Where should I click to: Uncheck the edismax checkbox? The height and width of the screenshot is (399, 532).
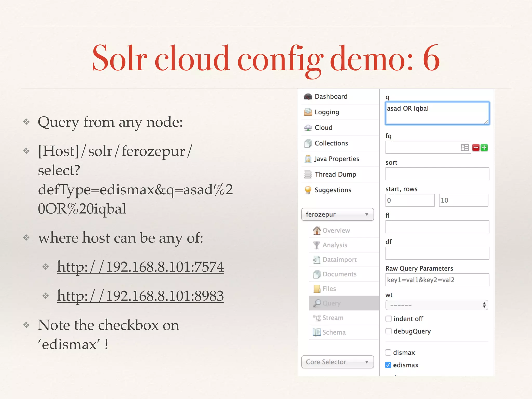[x=388, y=365]
